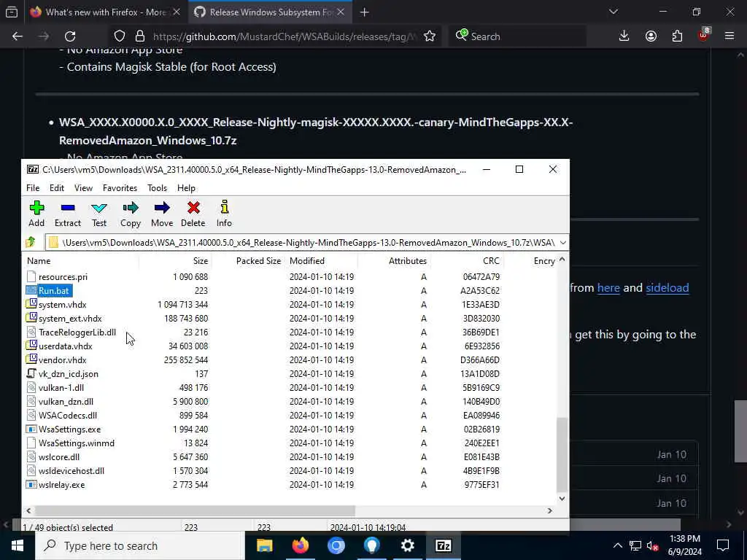List all Firefox tabs dropdown

tap(613, 12)
